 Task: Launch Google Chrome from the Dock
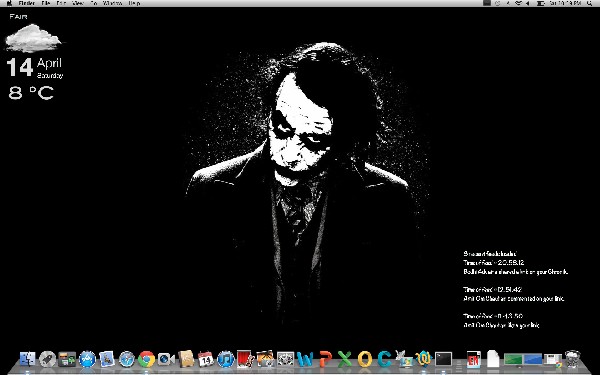pos(147,359)
